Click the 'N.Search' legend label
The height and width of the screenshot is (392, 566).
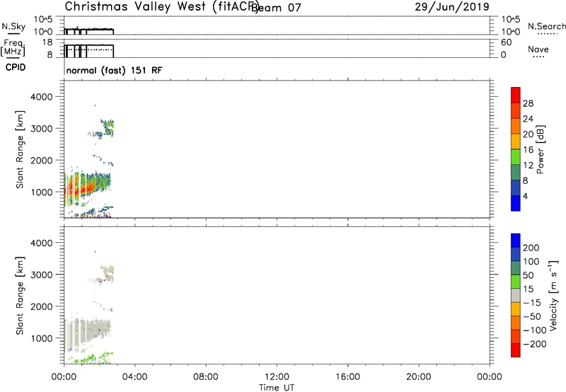tap(546, 26)
